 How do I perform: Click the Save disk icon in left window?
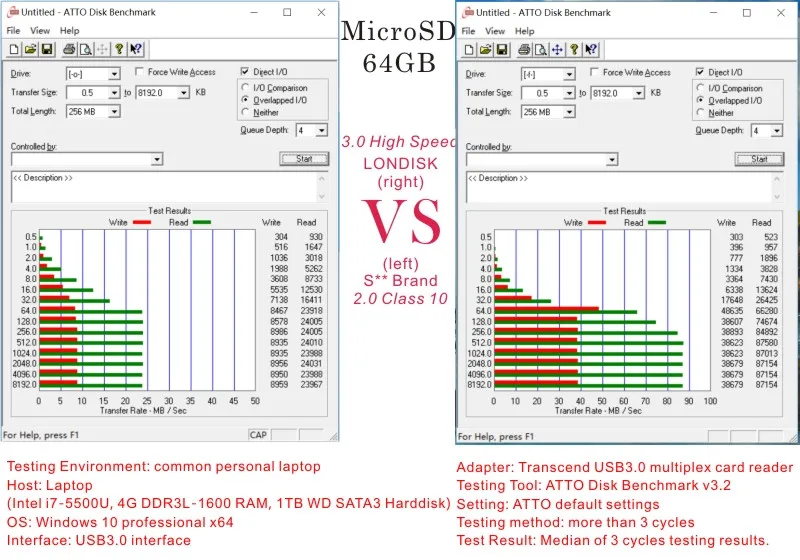click(x=47, y=49)
